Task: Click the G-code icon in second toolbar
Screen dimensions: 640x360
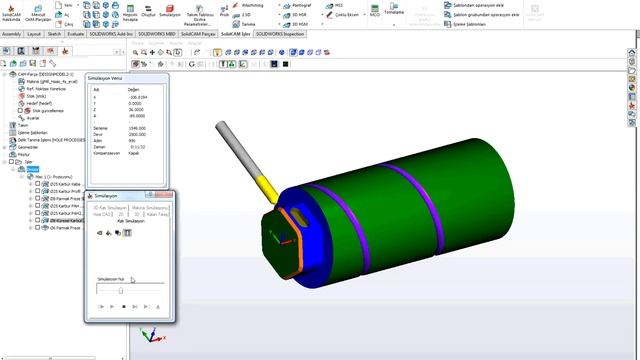Action: (x=191, y=64)
